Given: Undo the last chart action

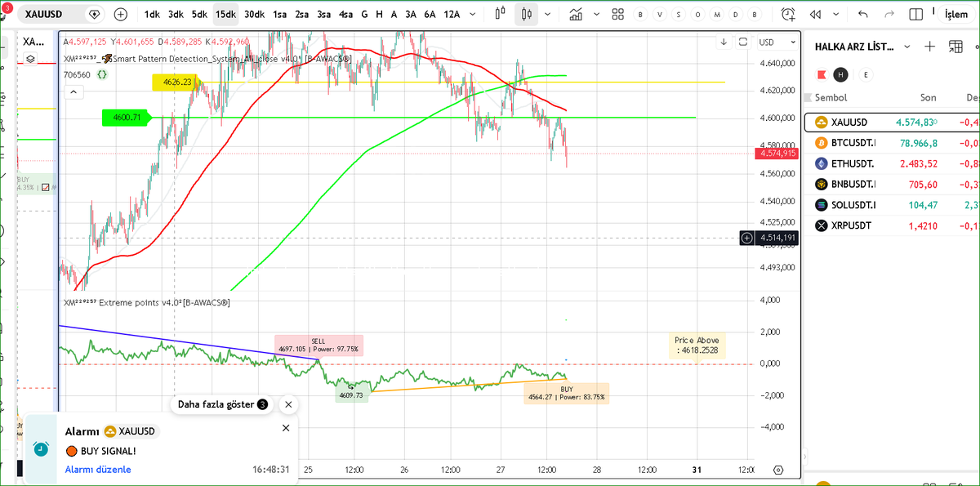Looking at the screenshot, I should (863, 14).
